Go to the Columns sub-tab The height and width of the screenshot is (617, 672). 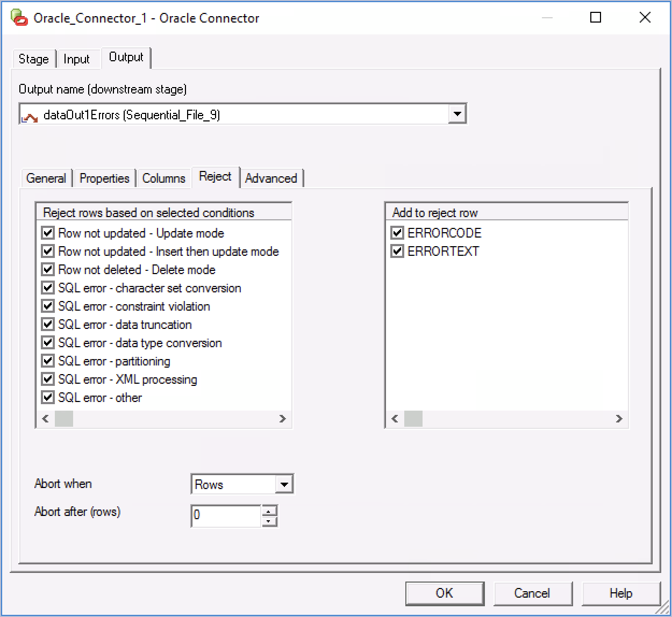(163, 178)
